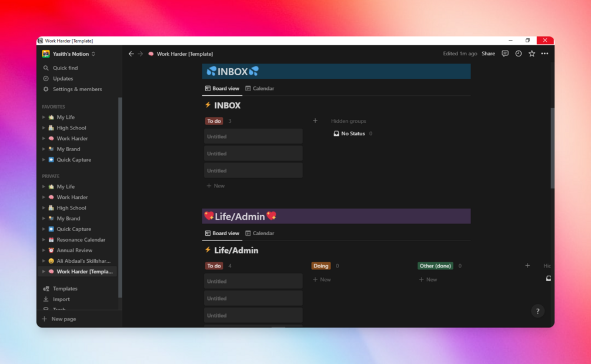The image size is (591, 364).
Task: Open My Brand page in Private
Action: 68,219
